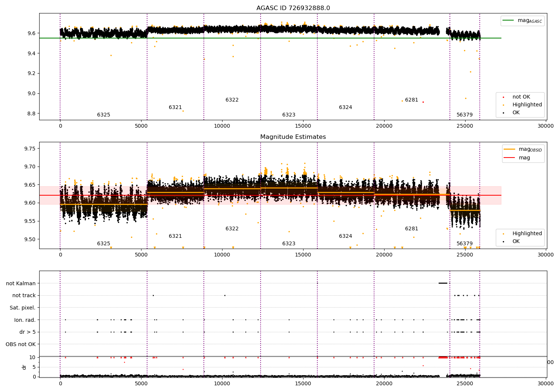560x392 pixels.
Task: Select the 'not OK' legend entry
Action: (521, 97)
